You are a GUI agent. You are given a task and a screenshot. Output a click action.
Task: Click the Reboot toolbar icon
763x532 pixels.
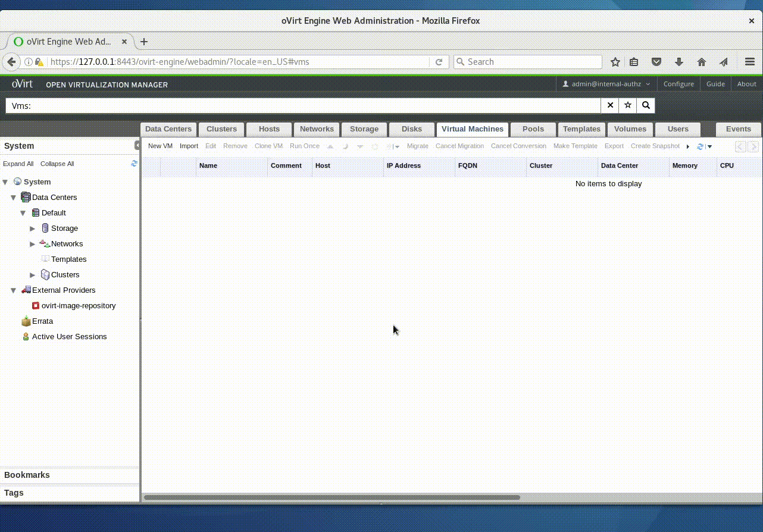[375, 146]
